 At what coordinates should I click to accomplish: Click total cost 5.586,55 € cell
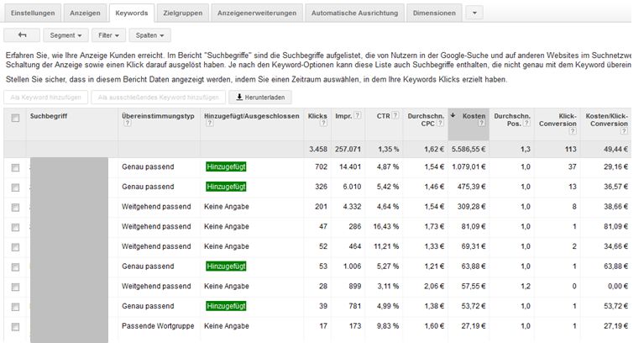click(469, 150)
